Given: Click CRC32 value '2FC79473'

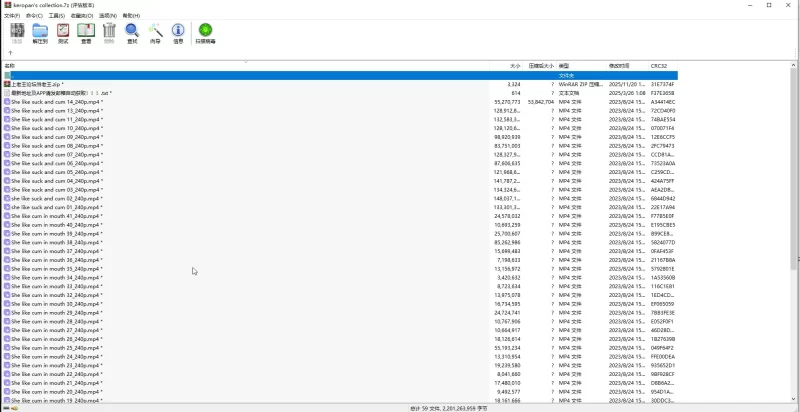Looking at the screenshot, I should 663,145.
